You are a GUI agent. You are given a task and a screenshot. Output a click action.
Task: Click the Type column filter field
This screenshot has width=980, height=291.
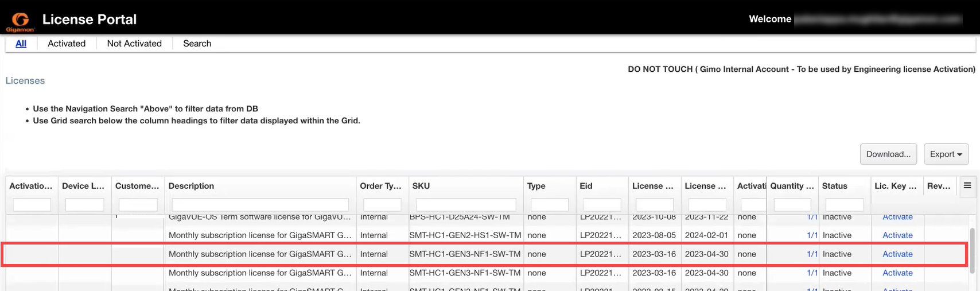[x=549, y=204]
